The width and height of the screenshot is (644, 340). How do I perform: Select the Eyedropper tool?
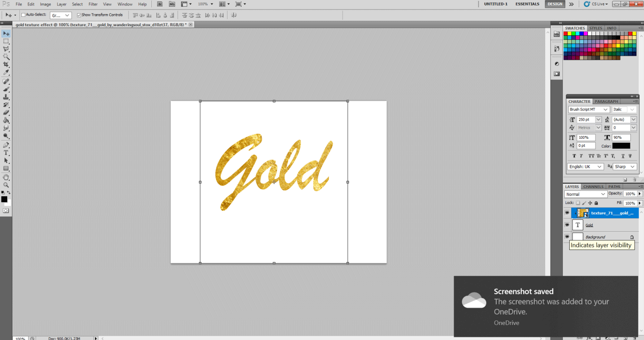(x=6, y=73)
